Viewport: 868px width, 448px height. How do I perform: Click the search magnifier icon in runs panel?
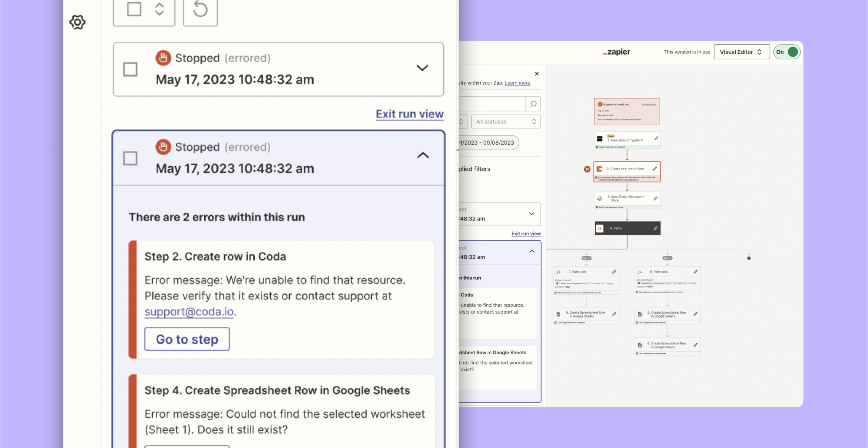(533, 104)
